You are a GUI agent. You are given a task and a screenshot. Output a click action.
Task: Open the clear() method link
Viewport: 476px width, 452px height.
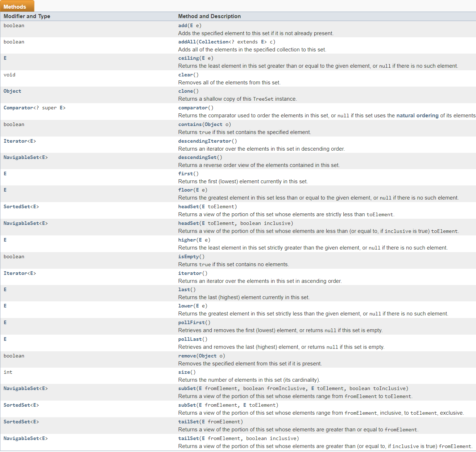pos(185,75)
